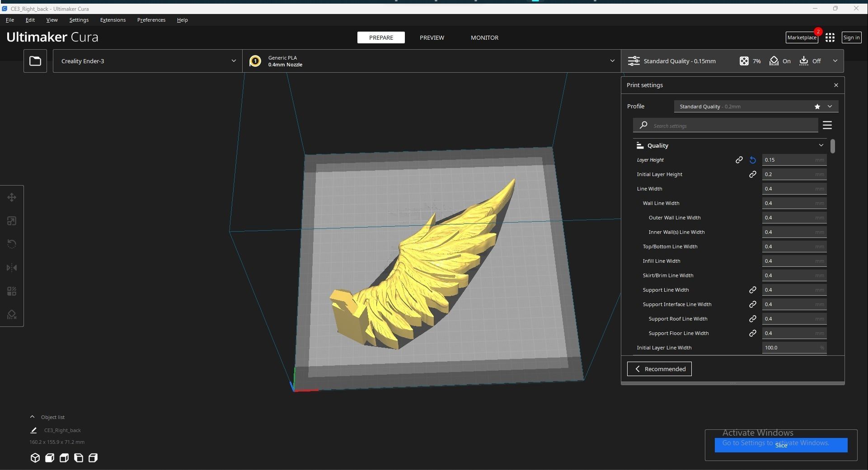This screenshot has width=868, height=470.
Task: Switch to front view icon
Action: coord(50,458)
